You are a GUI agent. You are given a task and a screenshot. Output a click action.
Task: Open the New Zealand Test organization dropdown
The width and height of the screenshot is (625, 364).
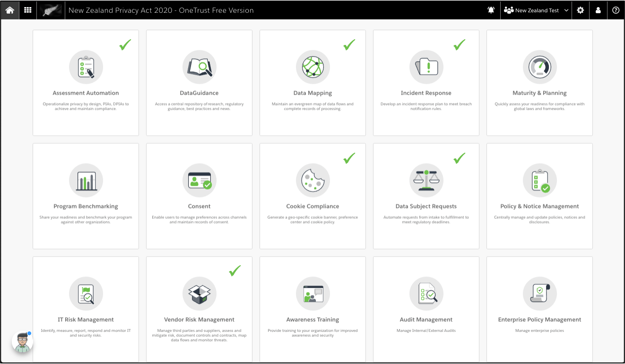(x=536, y=10)
